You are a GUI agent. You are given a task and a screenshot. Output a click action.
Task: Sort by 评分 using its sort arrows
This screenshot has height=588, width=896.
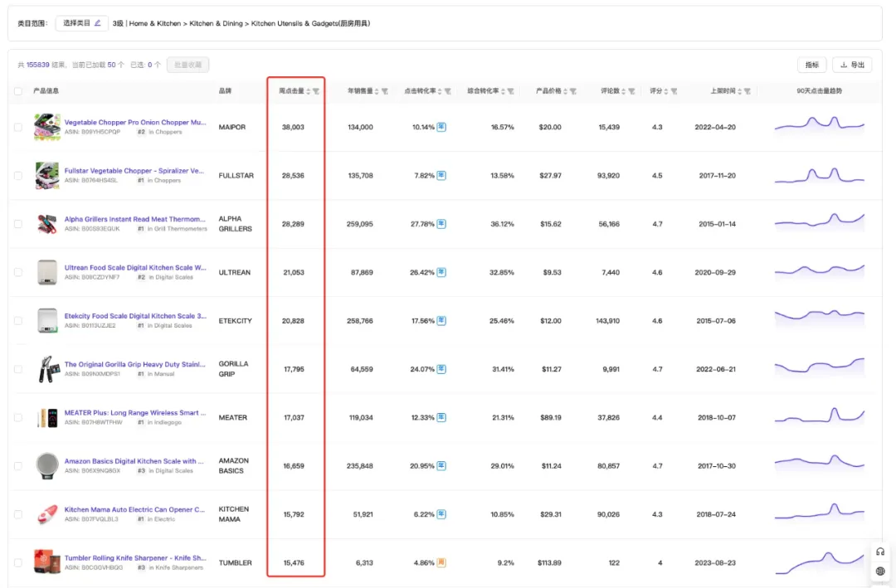click(666, 91)
